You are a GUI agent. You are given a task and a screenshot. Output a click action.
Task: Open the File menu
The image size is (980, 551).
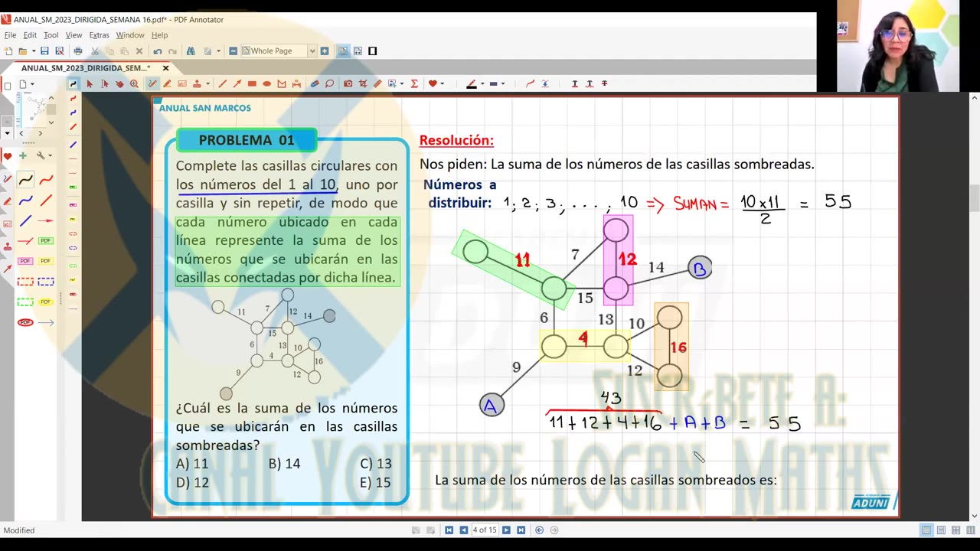coord(10,35)
